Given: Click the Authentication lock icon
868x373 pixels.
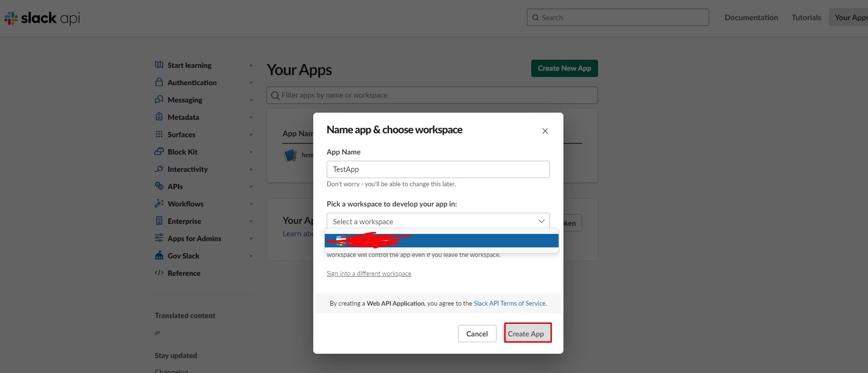Looking at the screenshot, I should pyautogui.click(x=159, y=82).
